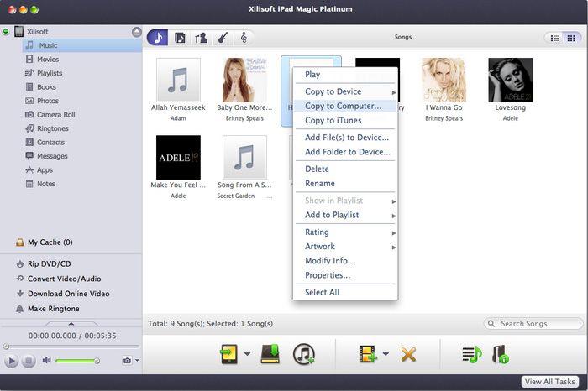
Task: Open the Copy to Device dropdown arrow
Action: pyautogui.click(x=247, y=353)
